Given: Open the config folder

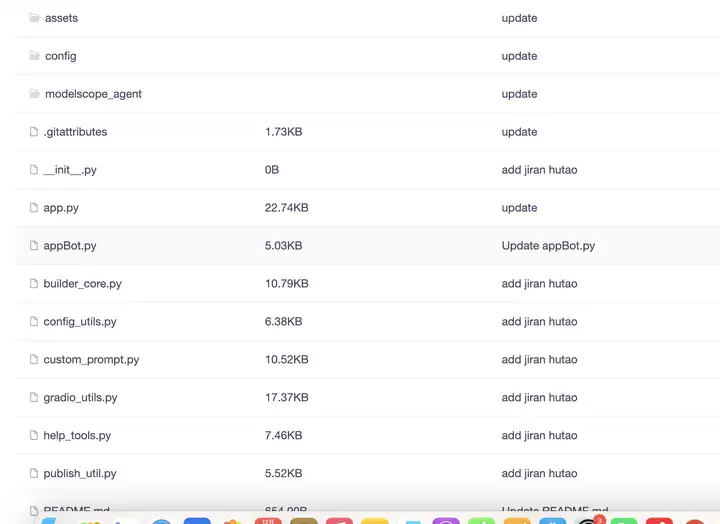Looking at the screenshot, I should (x=61, y=56).
